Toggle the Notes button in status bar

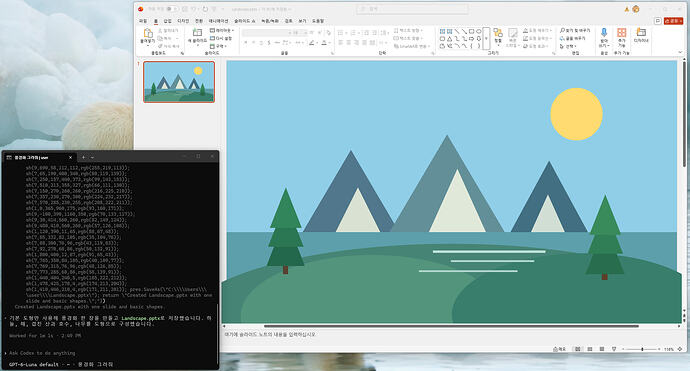[x=559, y=349]
